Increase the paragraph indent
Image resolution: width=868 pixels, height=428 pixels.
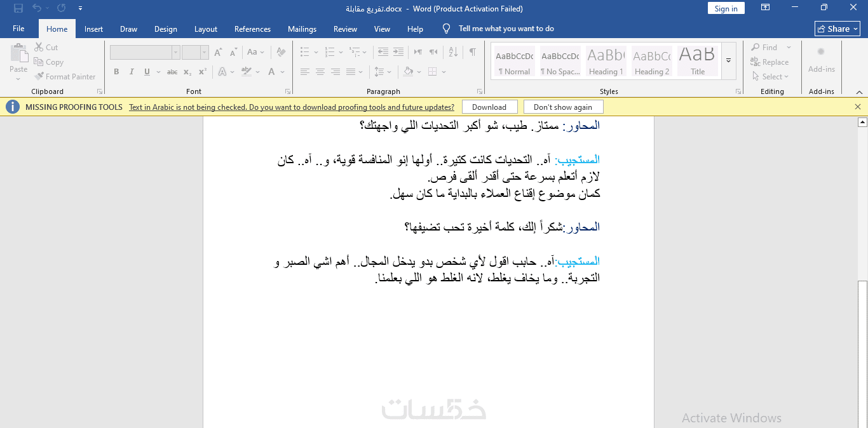point(398,52)
